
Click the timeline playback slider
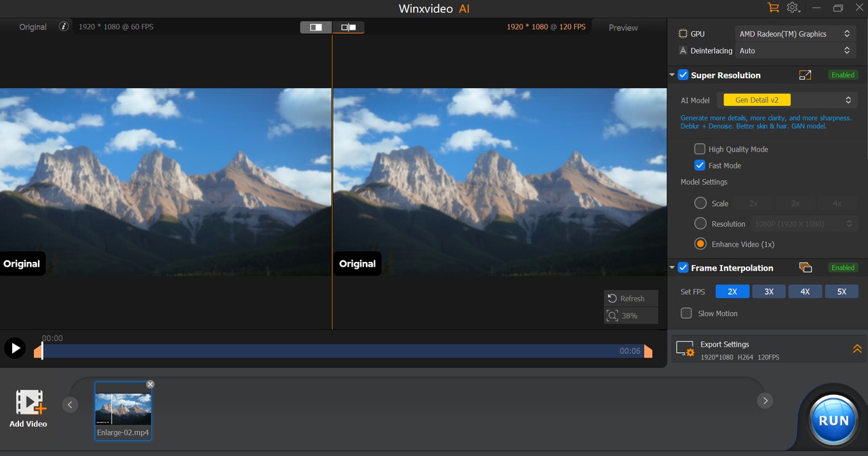339,351
